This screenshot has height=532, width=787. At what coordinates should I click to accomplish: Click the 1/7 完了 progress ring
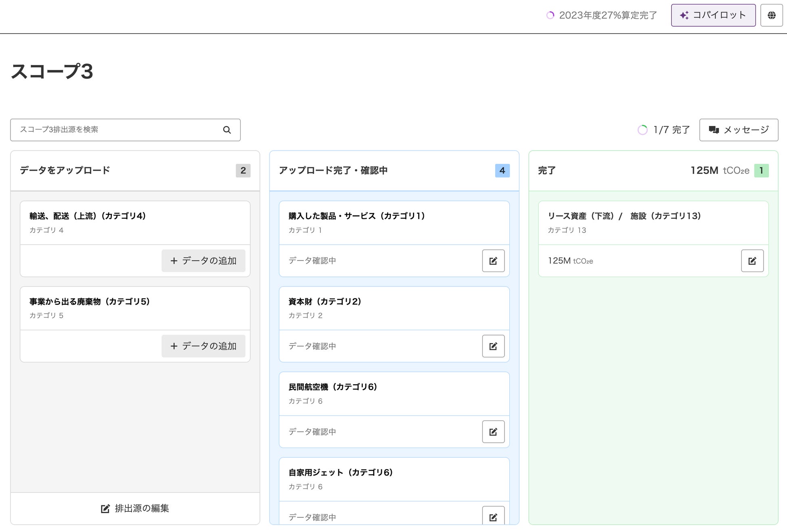643,130
